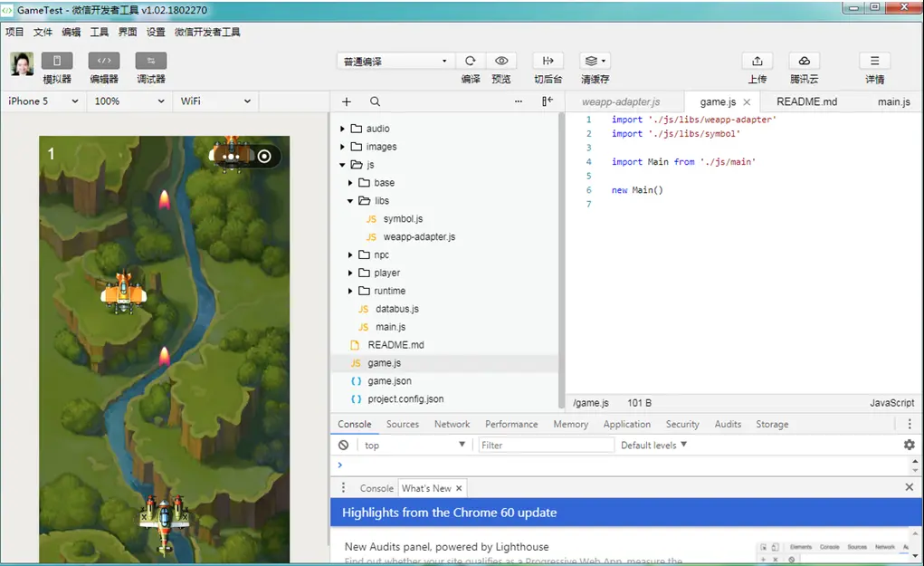The height and width of the screenshot is (566, 924).
Task: Open the WiFi network dropdown
Action: pyautogui.click(x=215, y=101)
